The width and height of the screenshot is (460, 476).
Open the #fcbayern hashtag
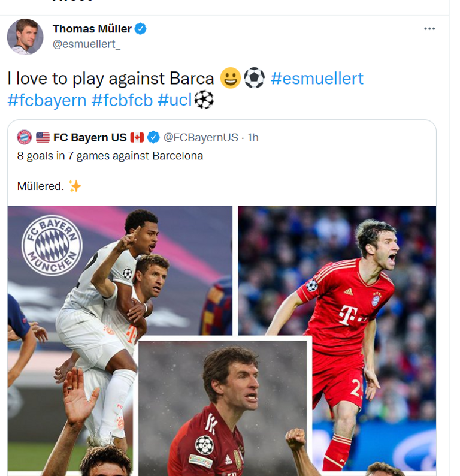[x=47, y=100]
